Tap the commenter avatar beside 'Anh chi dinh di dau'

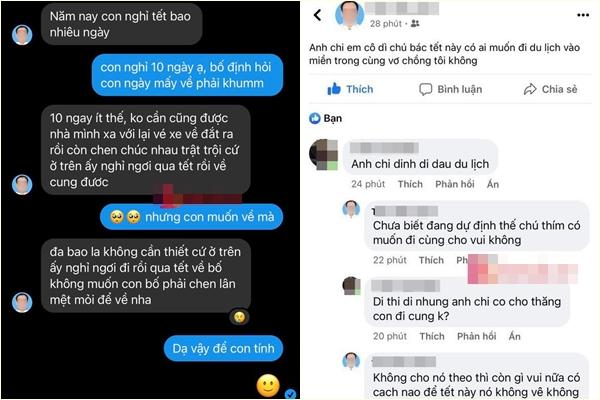click(x=323, y=154)
